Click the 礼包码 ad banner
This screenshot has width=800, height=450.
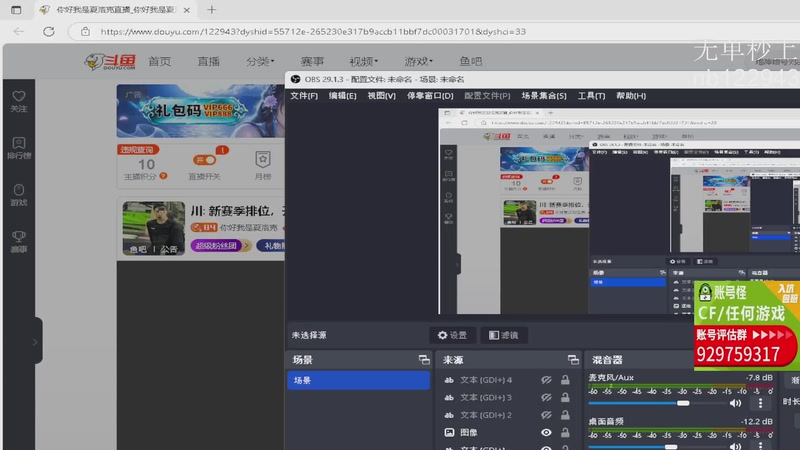201,111
